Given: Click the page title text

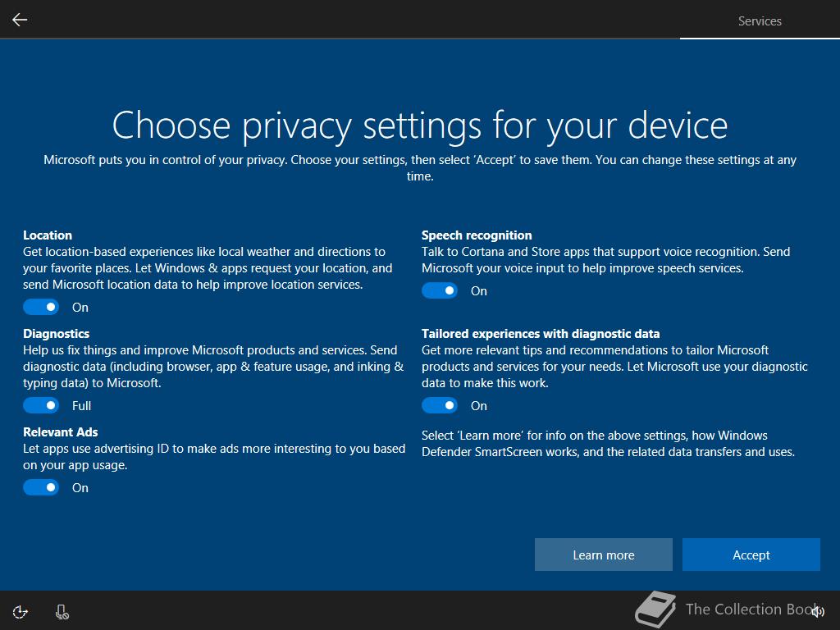Looking at the screenshot, I should (420, 126).
